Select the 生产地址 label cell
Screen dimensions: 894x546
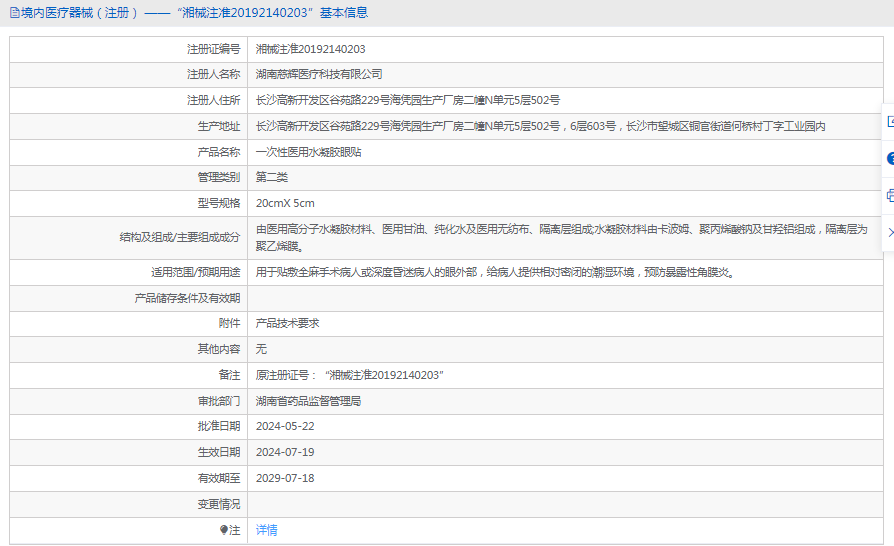point(128,127)
